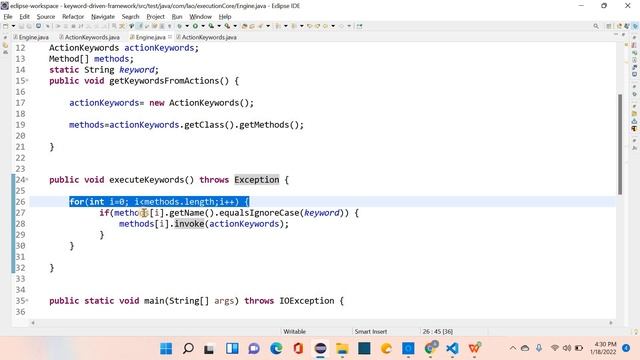
Task: Click the microphone tray icon
Action: [539, 348]
